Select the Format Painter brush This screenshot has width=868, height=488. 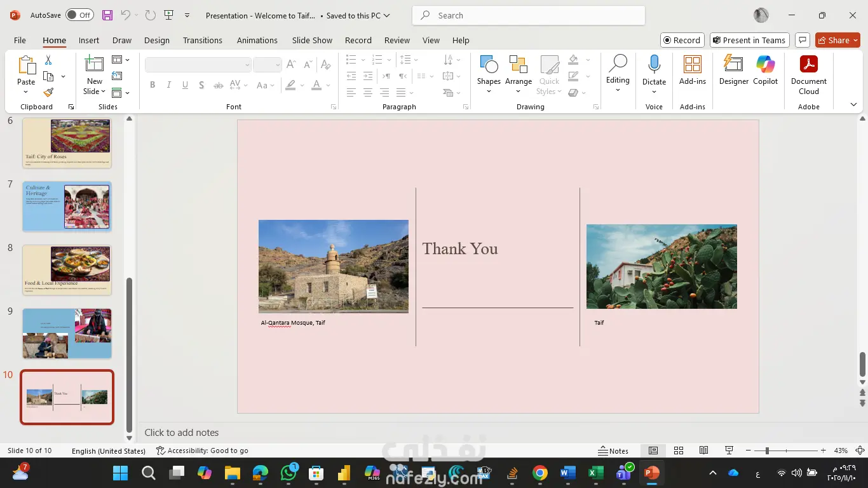click(x=48, y=92)
